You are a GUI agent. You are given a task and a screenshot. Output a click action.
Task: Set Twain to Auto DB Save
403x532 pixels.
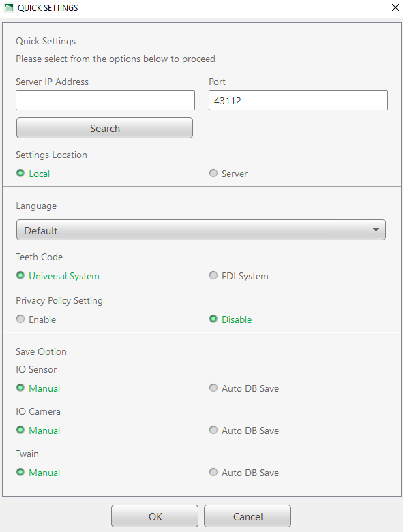tap(244, 472)
